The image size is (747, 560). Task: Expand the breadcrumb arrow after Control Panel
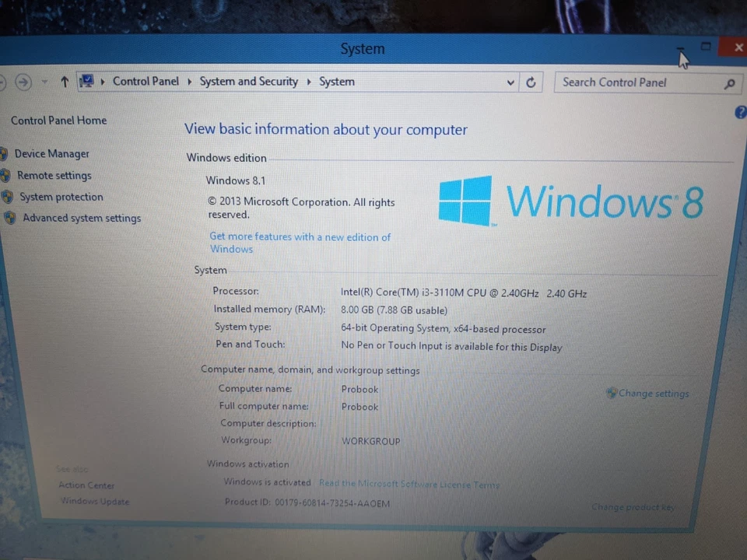point(188,81)
